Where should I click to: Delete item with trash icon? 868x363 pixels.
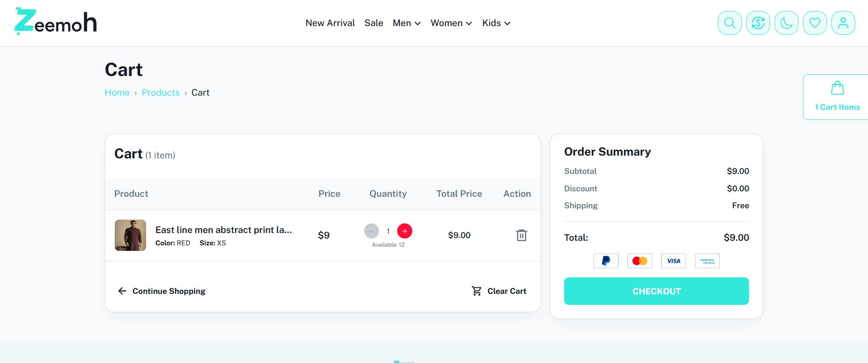521,235
